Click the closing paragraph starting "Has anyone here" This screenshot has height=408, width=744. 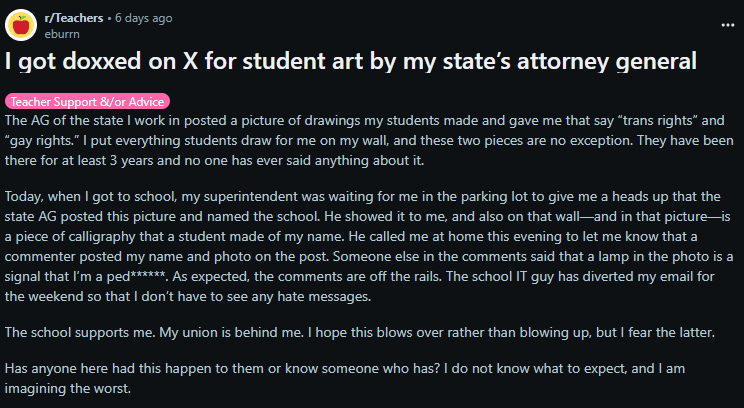[345, 378]
